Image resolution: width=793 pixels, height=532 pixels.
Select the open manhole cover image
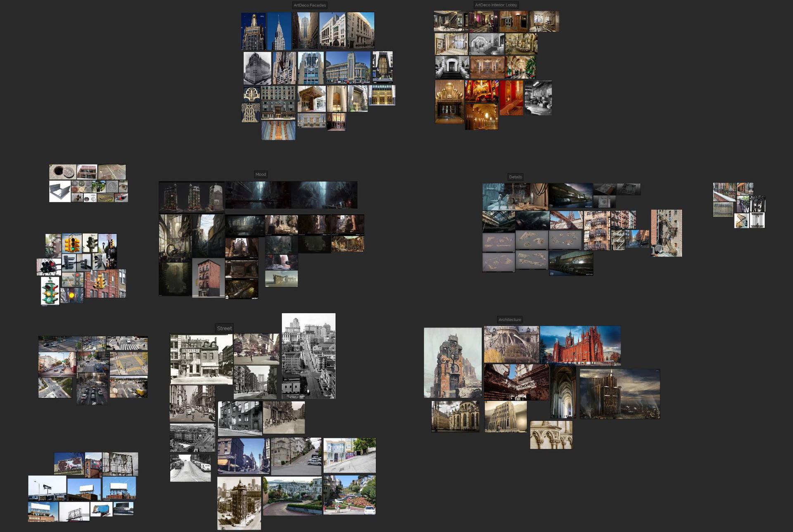(62, 172)
